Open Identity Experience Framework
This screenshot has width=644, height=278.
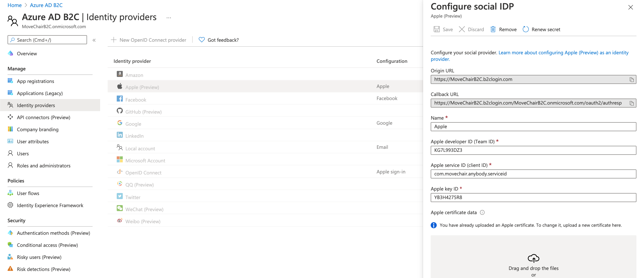pyautogui.click(x=50, y=205)
